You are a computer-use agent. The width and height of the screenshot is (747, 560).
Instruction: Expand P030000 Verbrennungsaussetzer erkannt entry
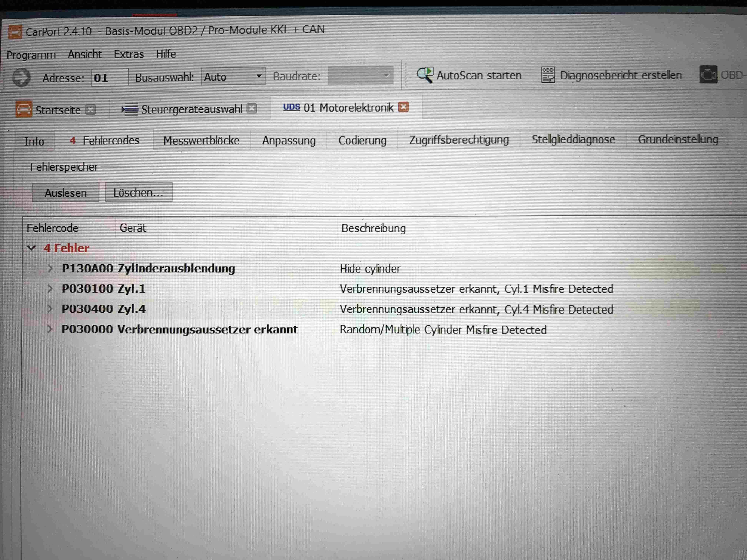pyautogui.click(x=50, y=329)
